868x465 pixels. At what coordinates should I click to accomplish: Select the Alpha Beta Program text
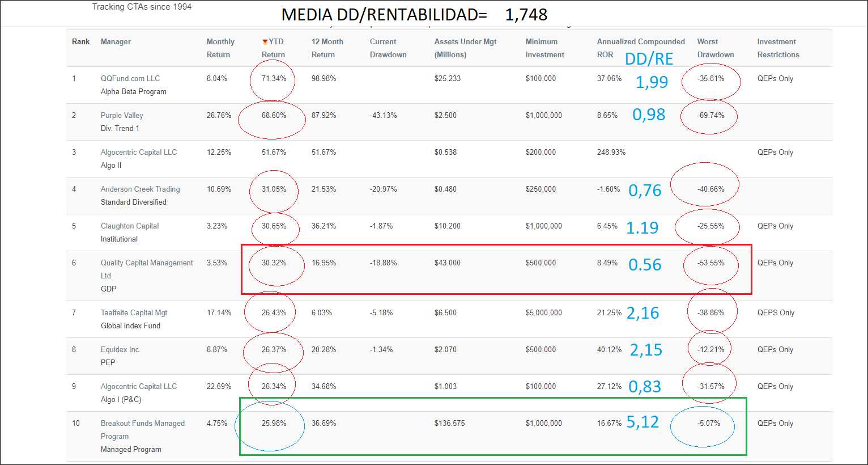pyautogui.click(x=134, y=92)
